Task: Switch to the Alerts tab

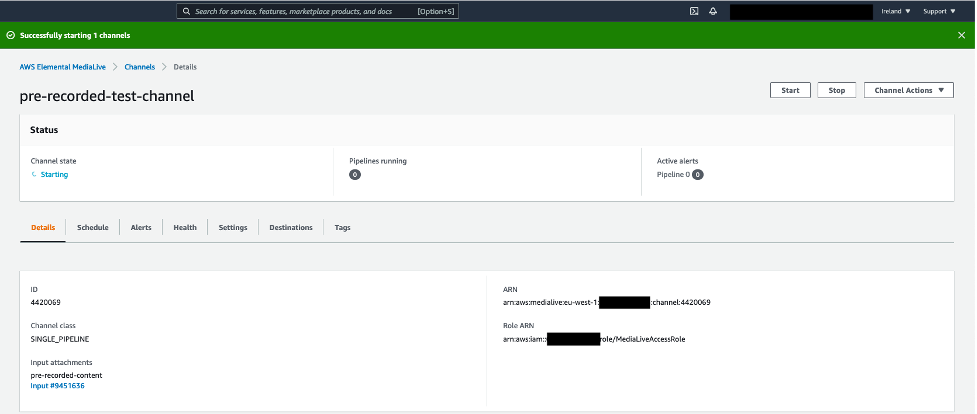Action: point(141,228)
